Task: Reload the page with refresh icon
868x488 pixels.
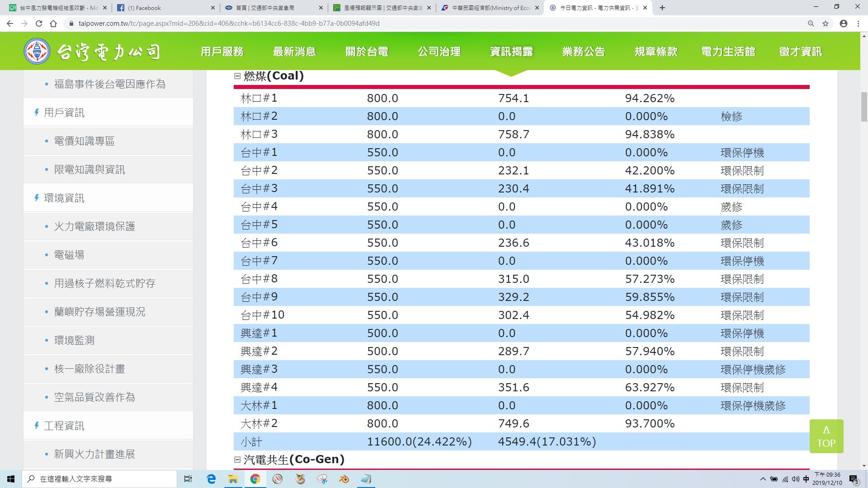Action: click(39, 23)
